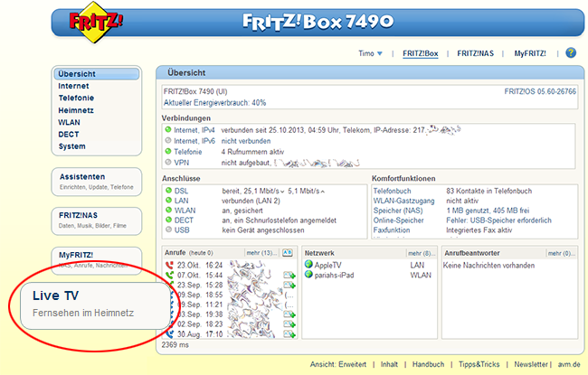The height and width of the screenshot is (375, 588).
Task: Click the Aktueller Energieverbrauch: 40% link
Action: click(215, 103)
